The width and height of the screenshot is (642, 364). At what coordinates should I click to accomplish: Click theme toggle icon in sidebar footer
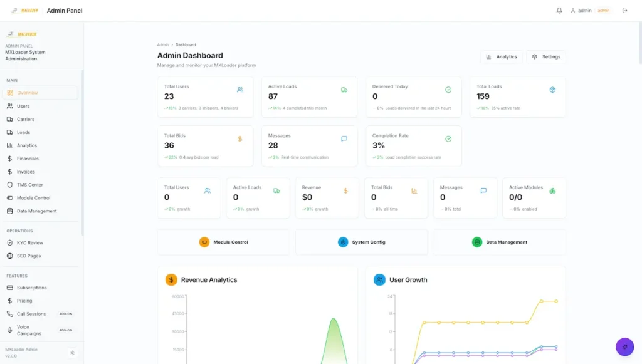point(73,353)
